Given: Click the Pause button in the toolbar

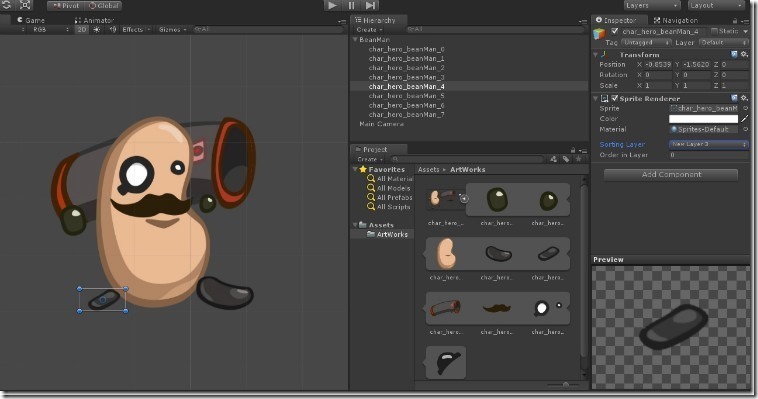Looking at the screenshot, I should (x=351, y=5).
